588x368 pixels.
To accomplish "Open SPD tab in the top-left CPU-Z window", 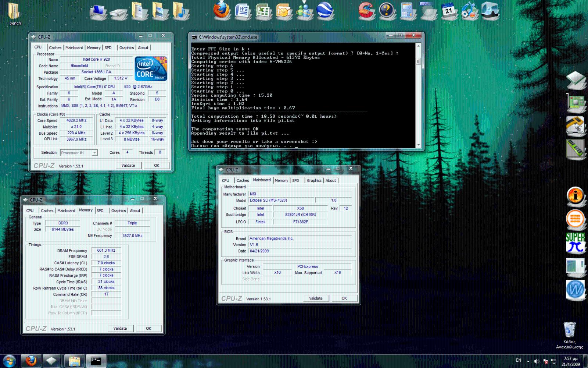I will point(108,48).
